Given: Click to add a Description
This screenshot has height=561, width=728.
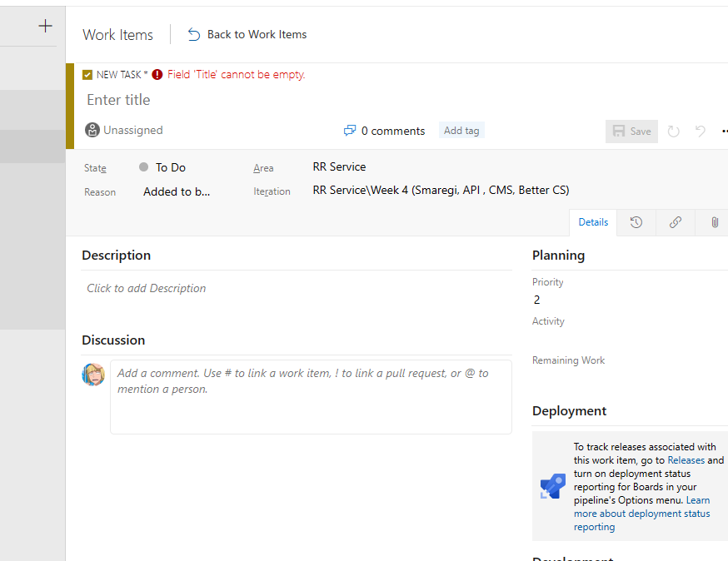Looking at the screenshot, I should (x=146, y=287).
